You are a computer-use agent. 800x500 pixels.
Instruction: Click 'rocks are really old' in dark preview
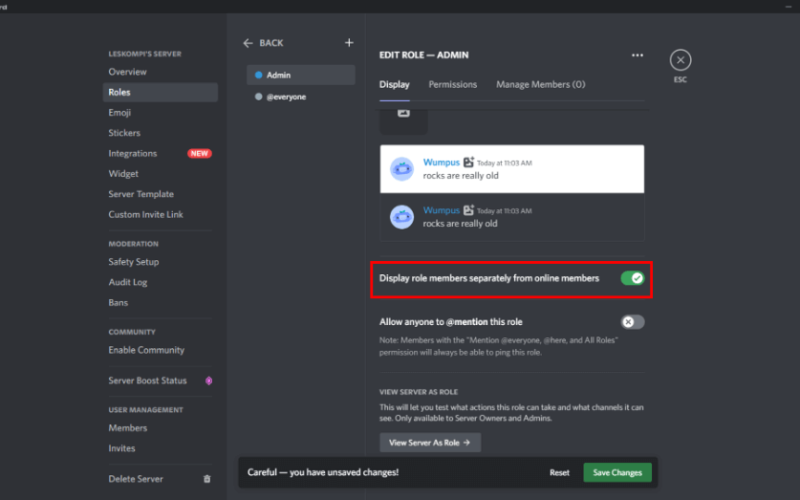tap(460, 223)
